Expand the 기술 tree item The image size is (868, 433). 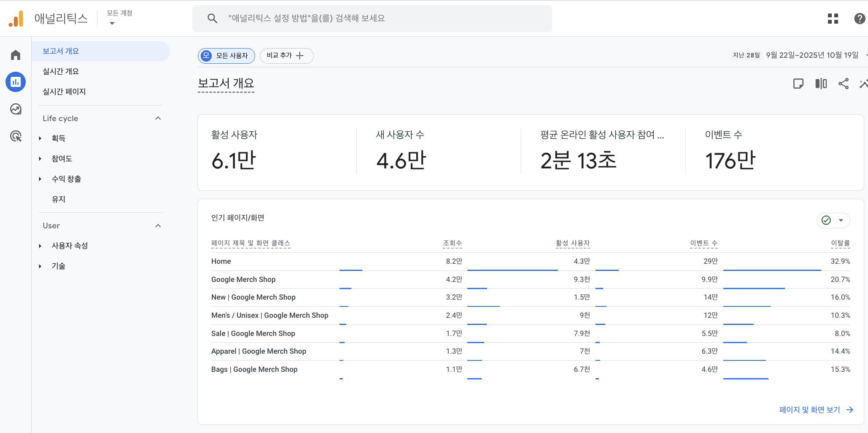(x=40, y=266)
